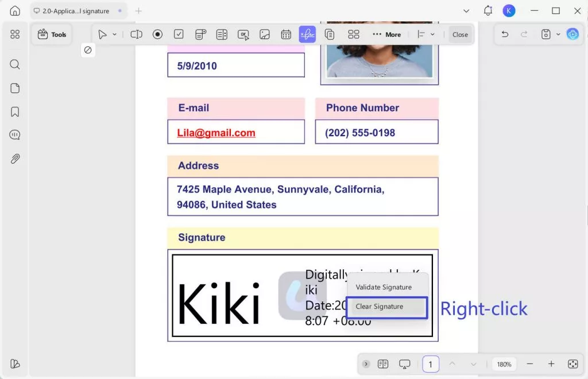Choose Clear Signature from the context menu
Image resolution: width=588 pixels, height=379 pixels.
379,307
